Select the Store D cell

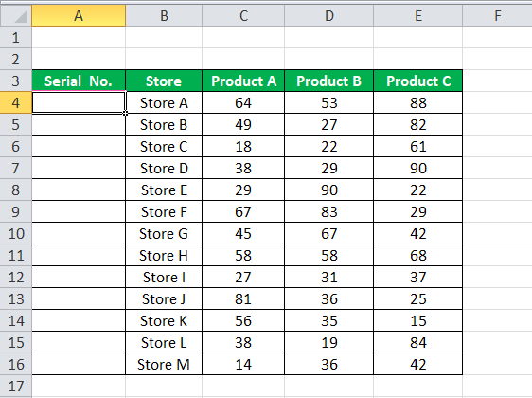[164, 168]
